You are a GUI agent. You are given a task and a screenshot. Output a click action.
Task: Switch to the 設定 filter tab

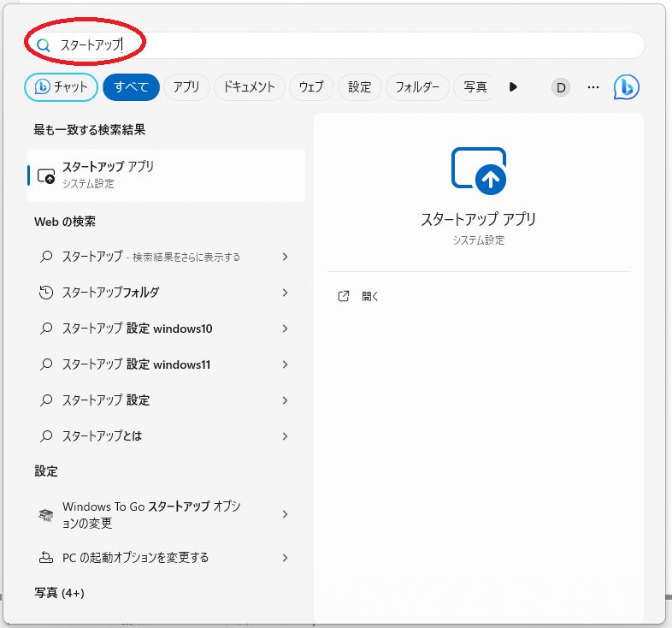click(x=360, y=87)
